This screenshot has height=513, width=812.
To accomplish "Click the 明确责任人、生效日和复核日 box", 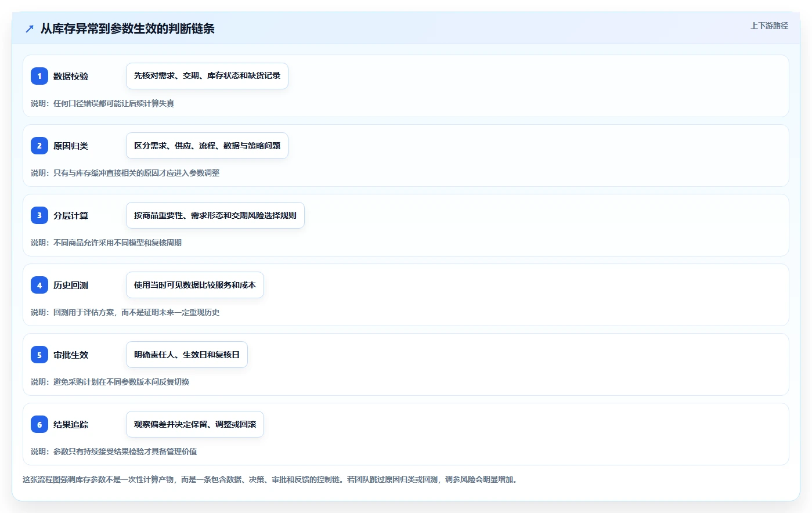I will point(187,355).
